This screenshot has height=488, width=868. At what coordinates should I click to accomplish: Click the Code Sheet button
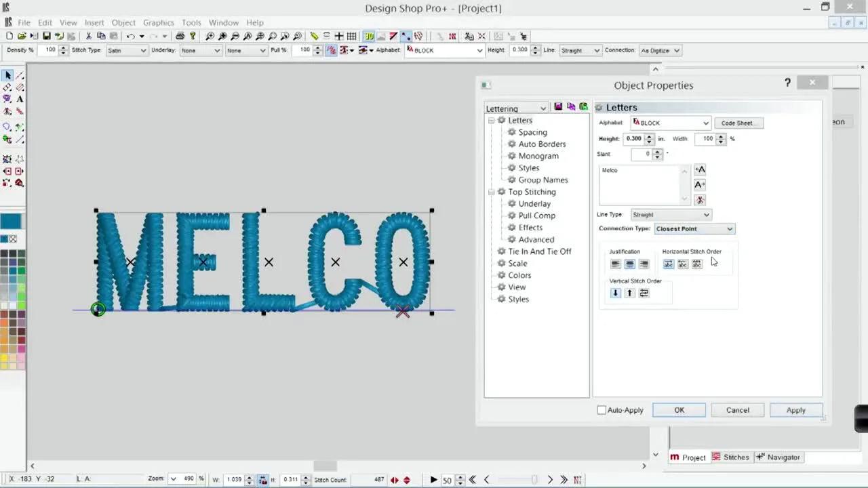[738, 123]
